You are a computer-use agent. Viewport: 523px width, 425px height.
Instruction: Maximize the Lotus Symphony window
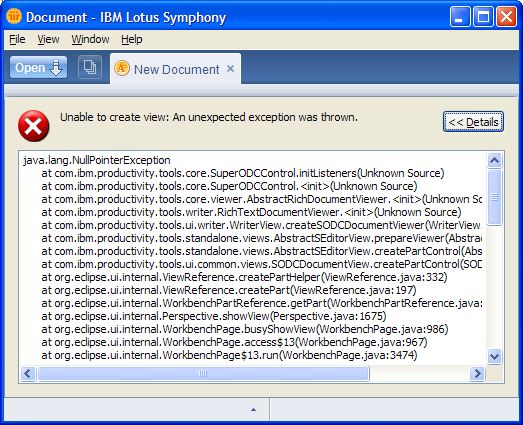click(x=483, y=16)
